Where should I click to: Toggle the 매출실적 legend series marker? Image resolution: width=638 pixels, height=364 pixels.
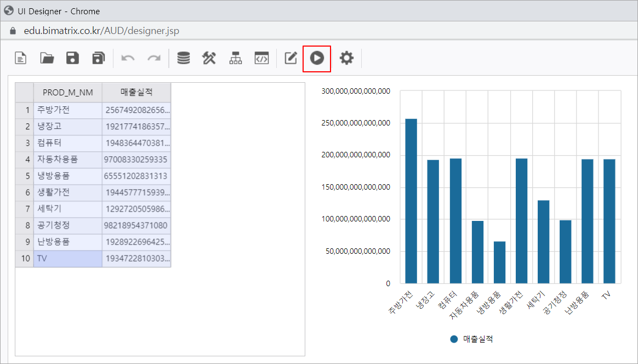click(x=454, y=339)
